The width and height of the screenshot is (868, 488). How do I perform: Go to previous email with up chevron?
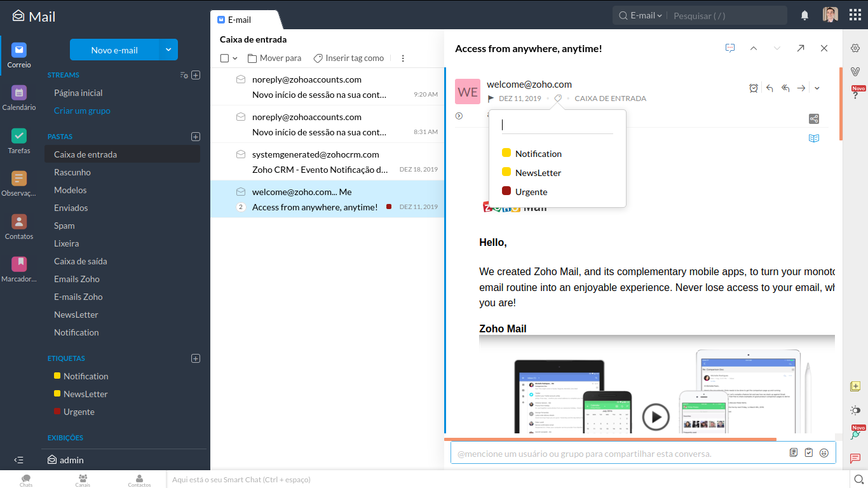click(754, 48)
